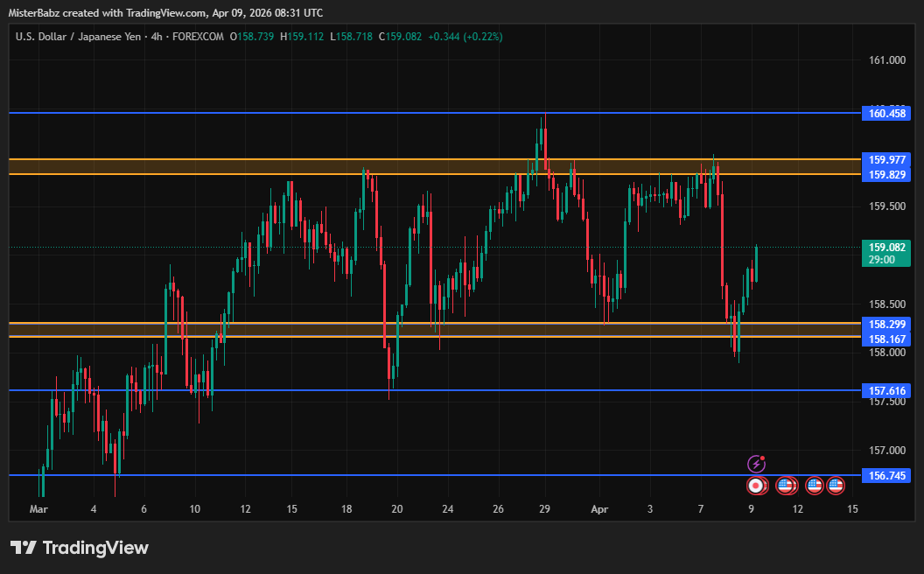This screenshot has width=924, height=574.
Task: Select the blue horizontal line at 156.745
Action: pyautogui.click(x=435, y=475)
